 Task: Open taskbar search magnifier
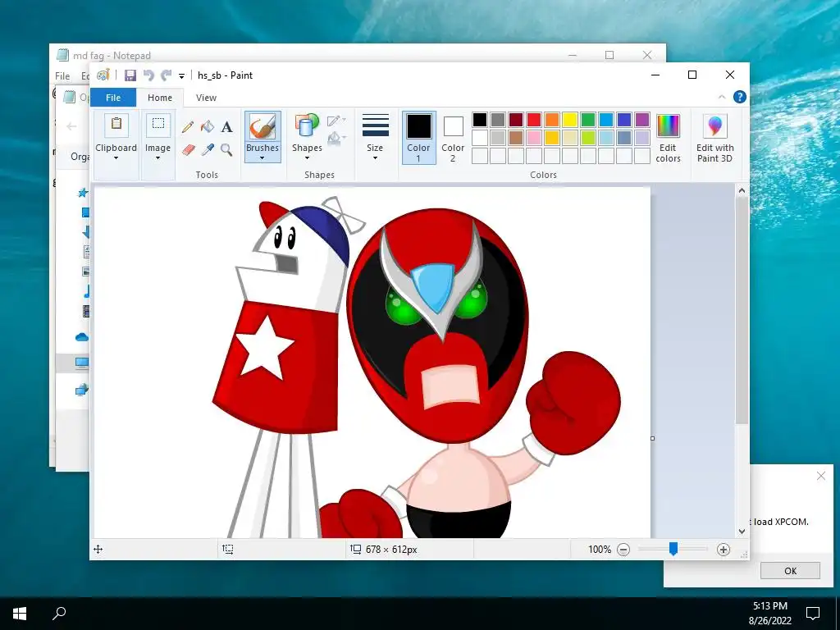(x=59, y=614)
